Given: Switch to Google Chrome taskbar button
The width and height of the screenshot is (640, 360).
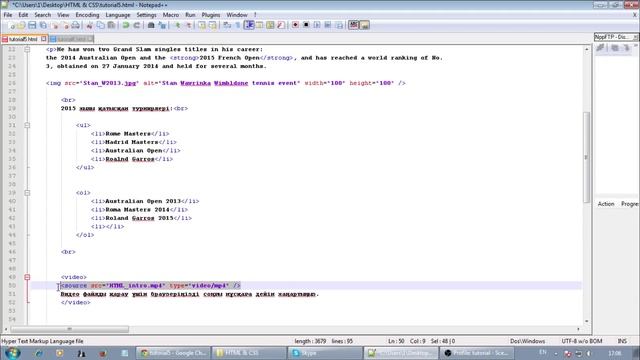Looking at the screenshot, I should tap(173, 353).
